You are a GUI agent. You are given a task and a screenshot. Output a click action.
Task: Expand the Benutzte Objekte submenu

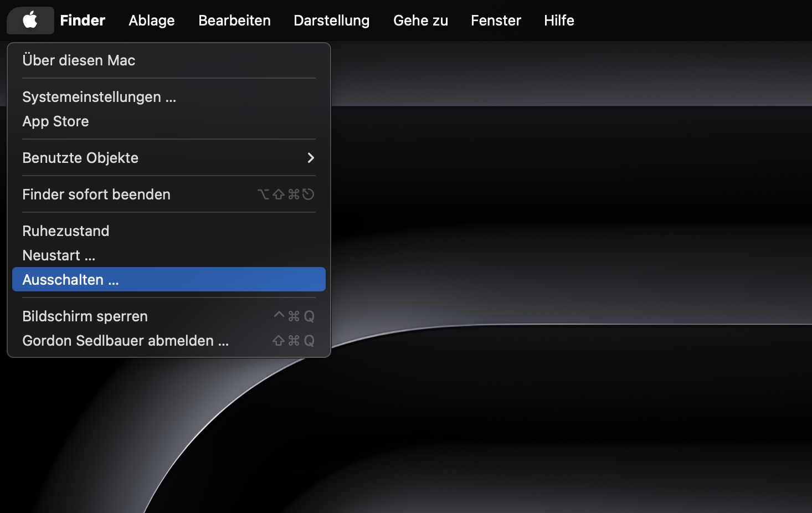coord(80,158)
